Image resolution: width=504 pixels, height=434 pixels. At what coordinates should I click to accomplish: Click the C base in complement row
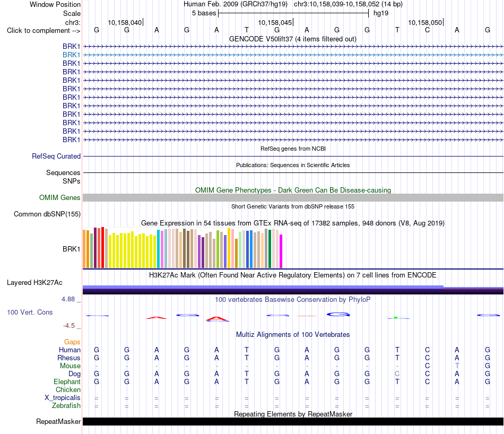[x=427, y=30]
